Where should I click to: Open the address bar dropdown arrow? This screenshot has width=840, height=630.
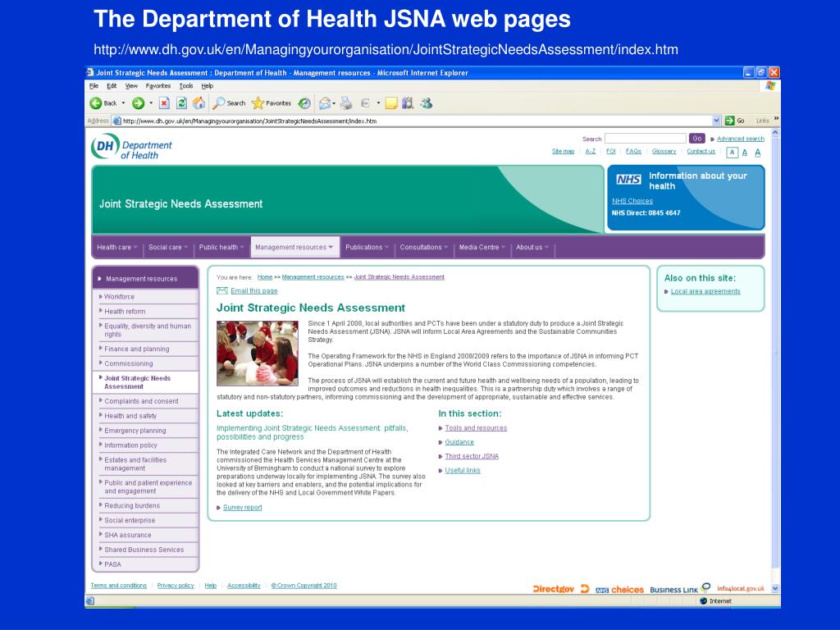pos(716,121)
